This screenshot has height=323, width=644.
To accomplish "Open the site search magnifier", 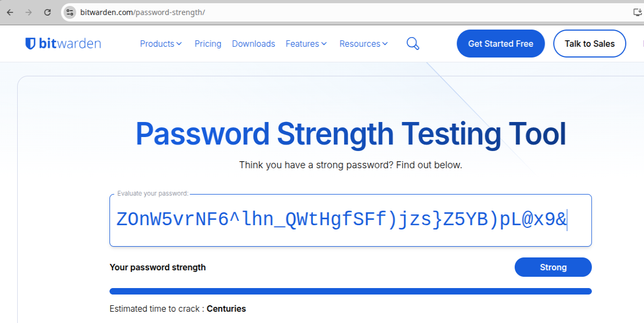I will pyautogui.click(x=413, y=44).
